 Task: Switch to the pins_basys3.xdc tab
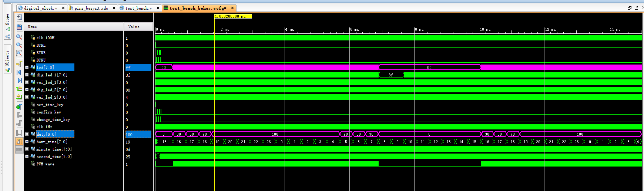tap(91, 8)
